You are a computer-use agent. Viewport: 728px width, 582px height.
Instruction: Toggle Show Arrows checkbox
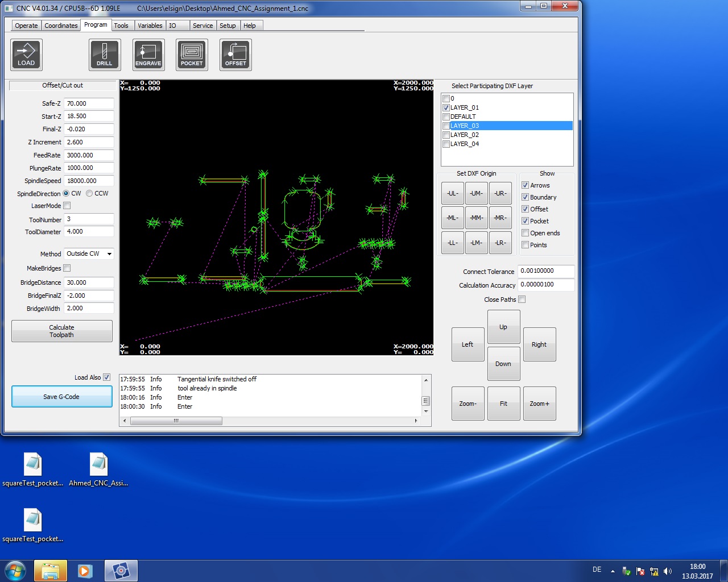pos(526,185)
